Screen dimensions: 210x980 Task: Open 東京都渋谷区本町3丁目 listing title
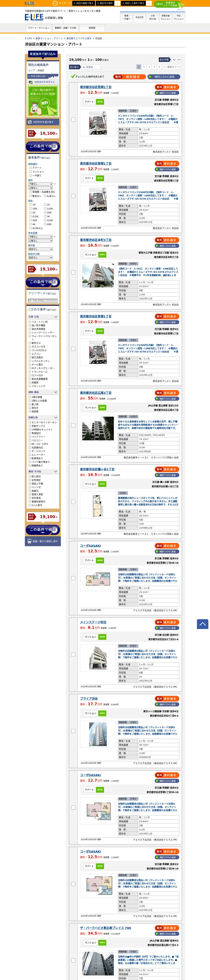(x=96, y=240)
